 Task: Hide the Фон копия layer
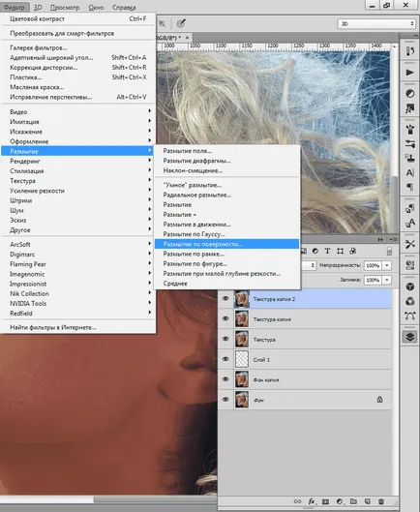(x=225, y=379)
